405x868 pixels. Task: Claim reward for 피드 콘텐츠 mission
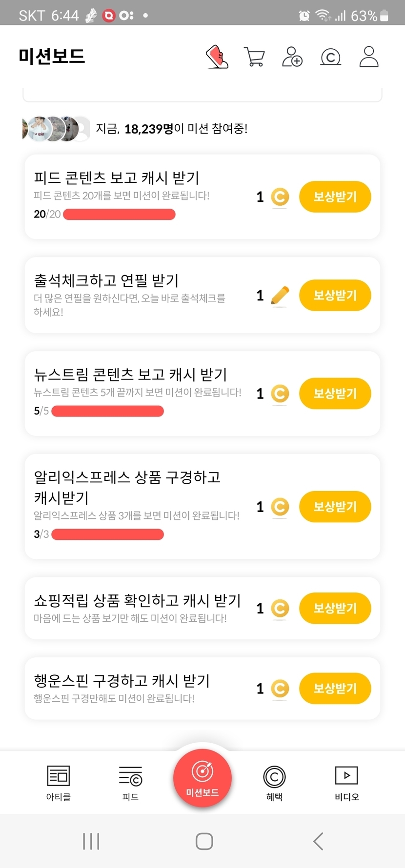click(x=335, y=197)
